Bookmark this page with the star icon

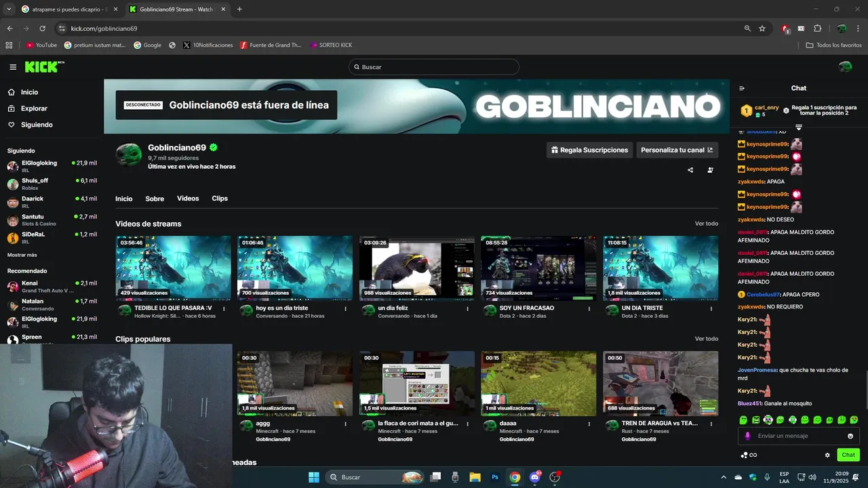click(762, 28)
